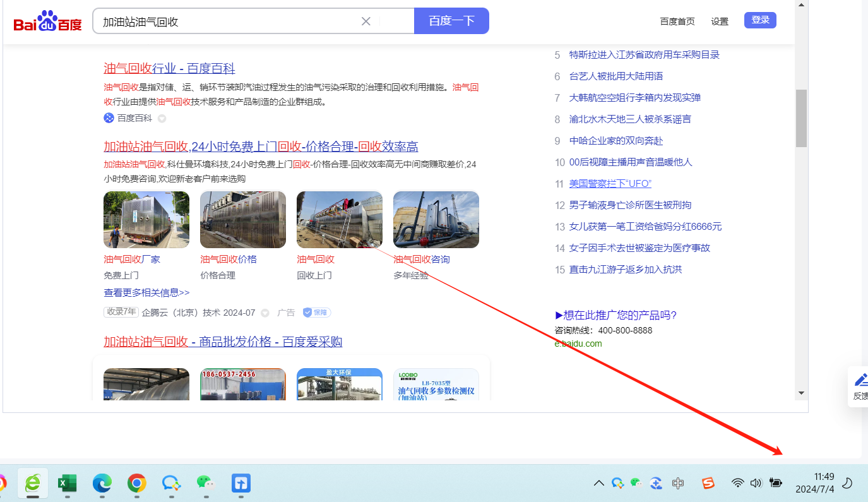
Task: Open the 反馈 feedback pencil icon
Action: click(861, 380)
